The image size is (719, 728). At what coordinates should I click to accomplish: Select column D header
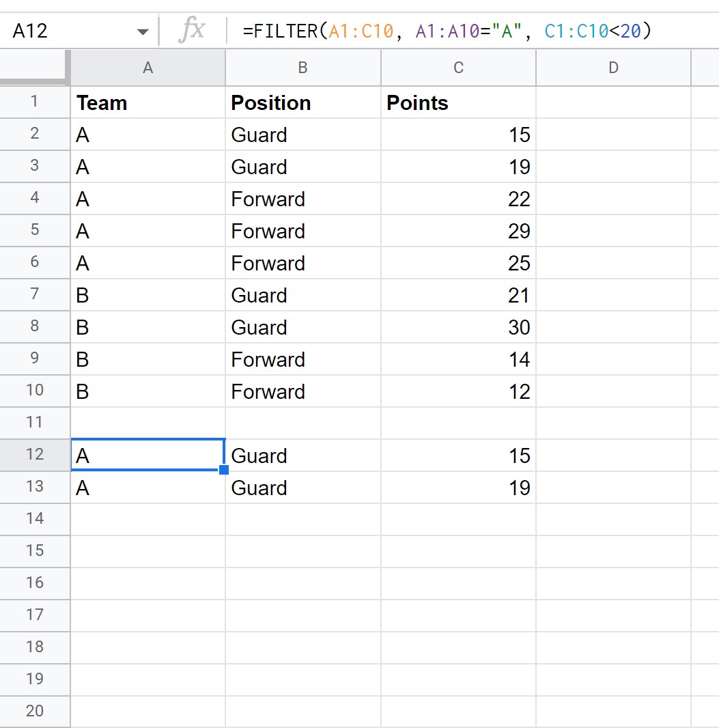[613, 68]
